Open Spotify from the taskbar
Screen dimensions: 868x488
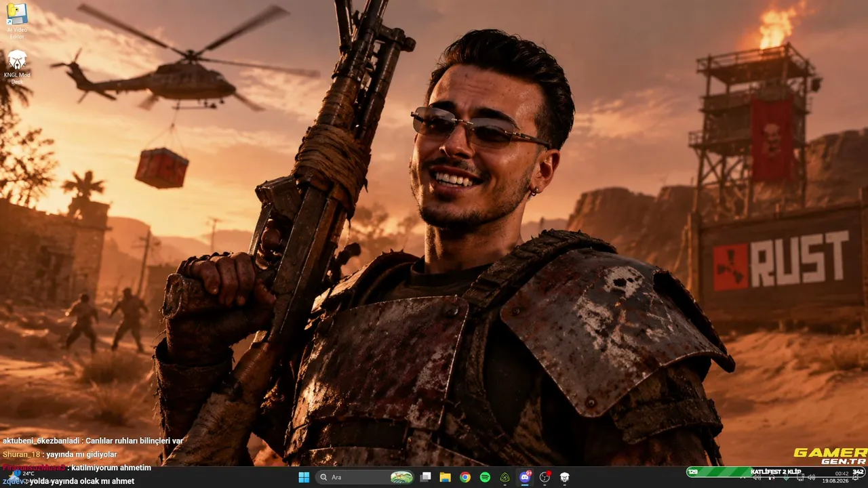485,477
